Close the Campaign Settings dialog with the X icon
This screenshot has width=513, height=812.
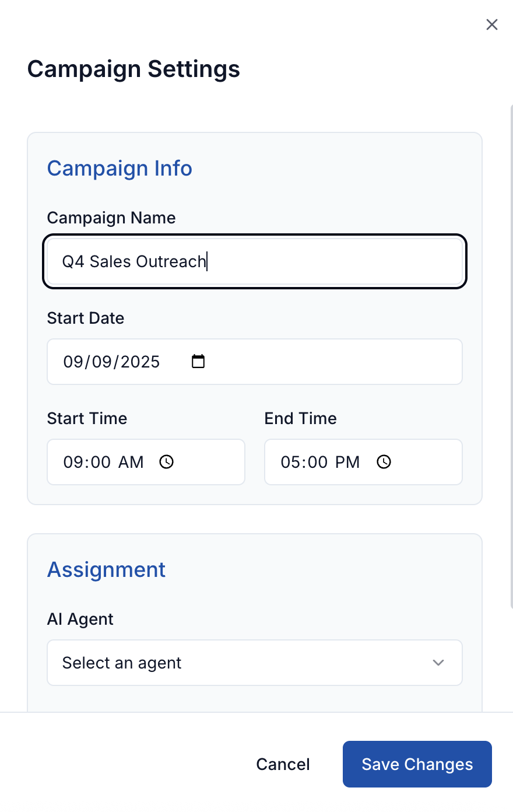click(x=492, y=24)
